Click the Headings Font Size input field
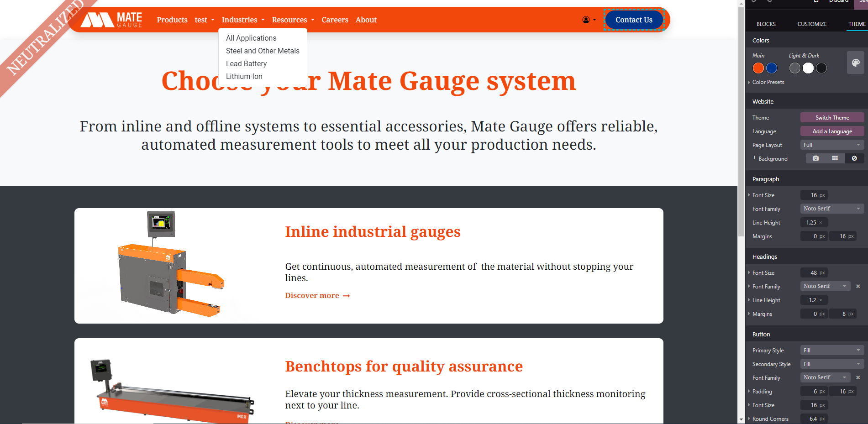Viewport: 868px width, 424px height. click(814, 272)
